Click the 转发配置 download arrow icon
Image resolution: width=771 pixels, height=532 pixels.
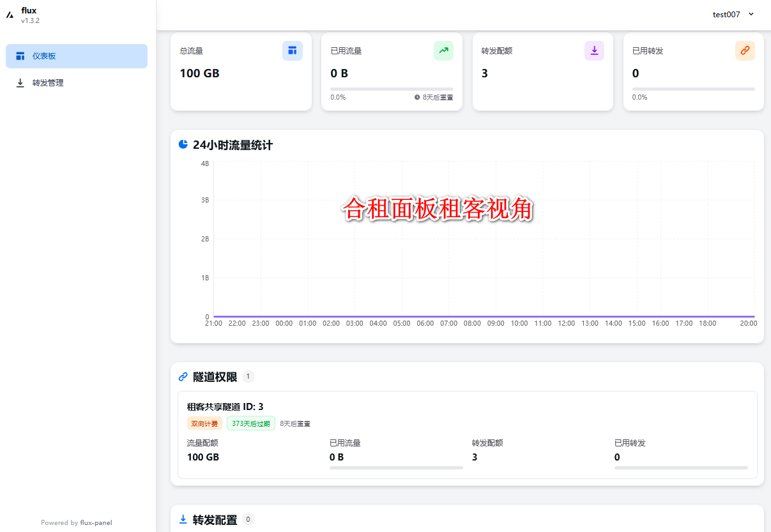(x=183, y=519)
